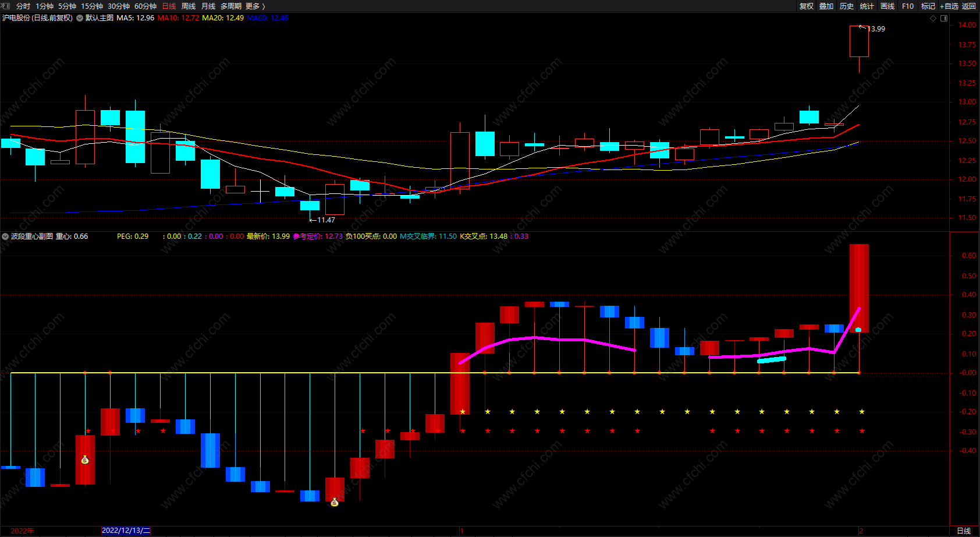The height and width of the screenshot is (537, 980).
Task: Switch to the 分时 intraday tab
Action: pyautogui.click(x=23, y=6)
